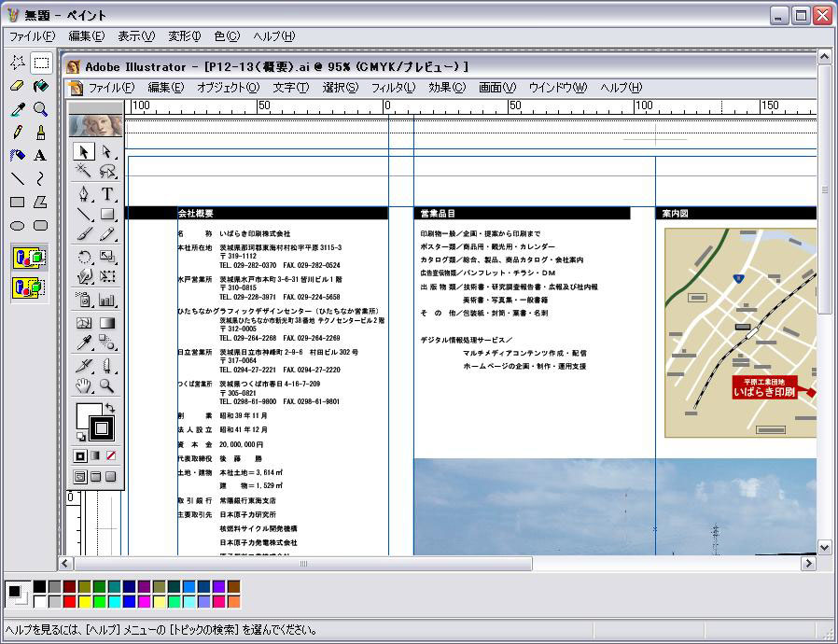The width and height of the screenshot is (838, 644).
Task: Select Paint's free-form select tool
Action: point(17,63)
